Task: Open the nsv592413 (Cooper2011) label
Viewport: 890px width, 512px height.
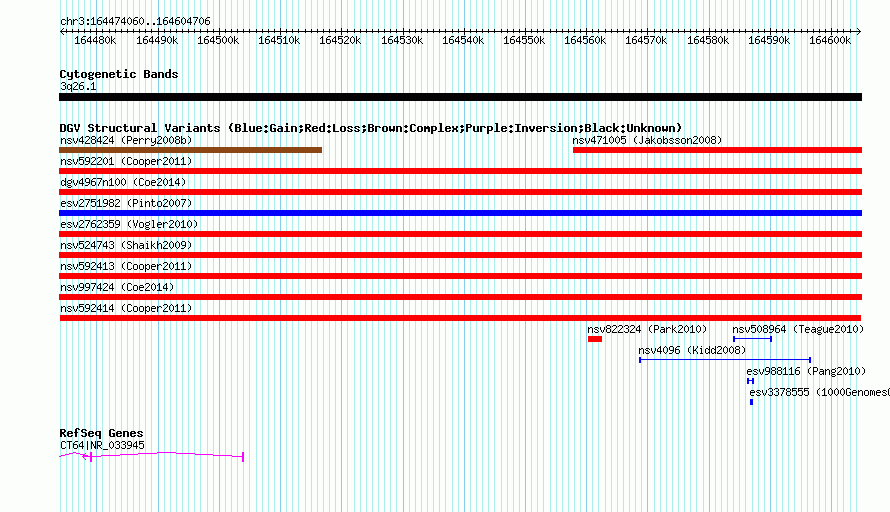Action: (x=126, y=266)
